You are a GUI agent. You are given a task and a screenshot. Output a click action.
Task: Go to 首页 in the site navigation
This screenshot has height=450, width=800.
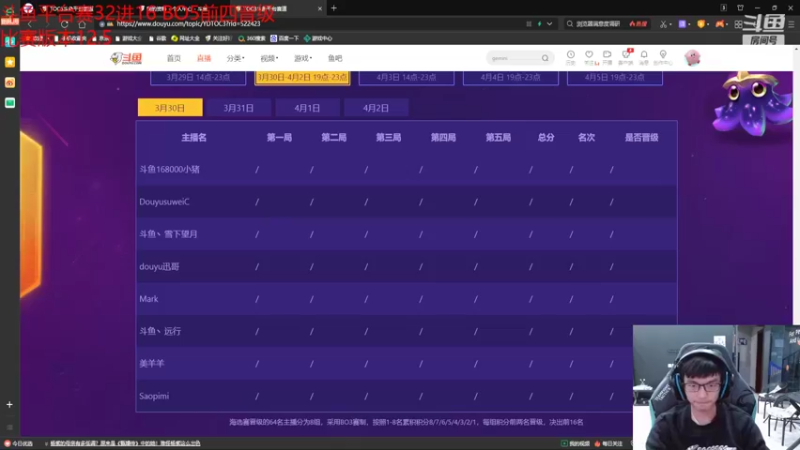tap(173, 58)
